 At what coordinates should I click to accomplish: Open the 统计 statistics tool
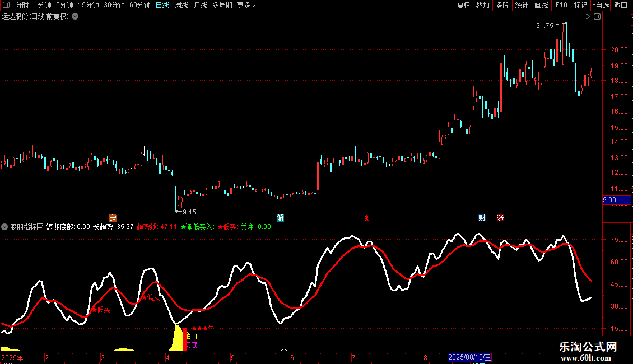(522, 5)
